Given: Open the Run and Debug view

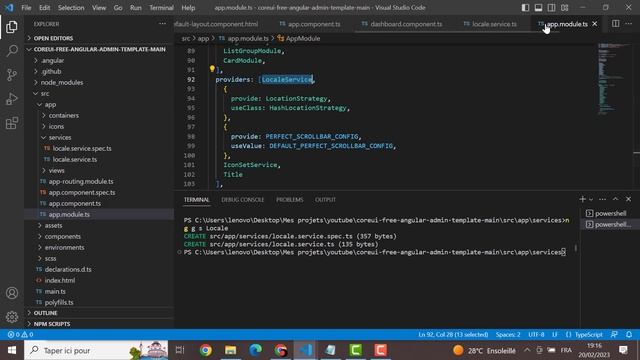Looking at the screenshot, I should [12, 99].
